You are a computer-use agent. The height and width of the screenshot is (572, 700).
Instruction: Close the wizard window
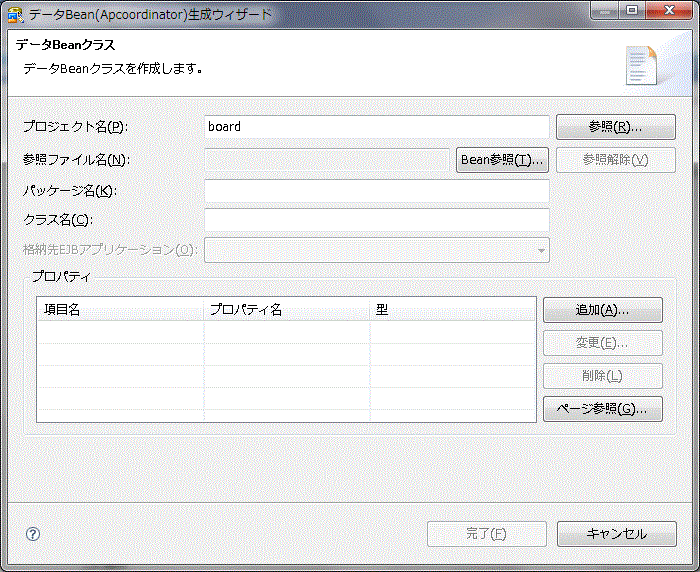click(668, 11)
